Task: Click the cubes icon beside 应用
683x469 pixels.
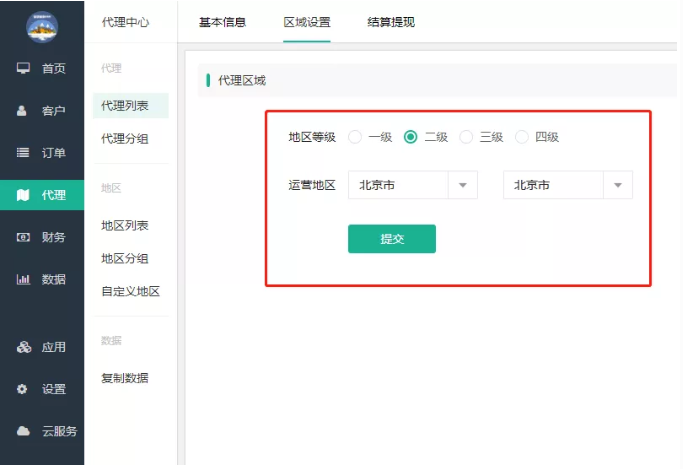Action: (24, 347)
